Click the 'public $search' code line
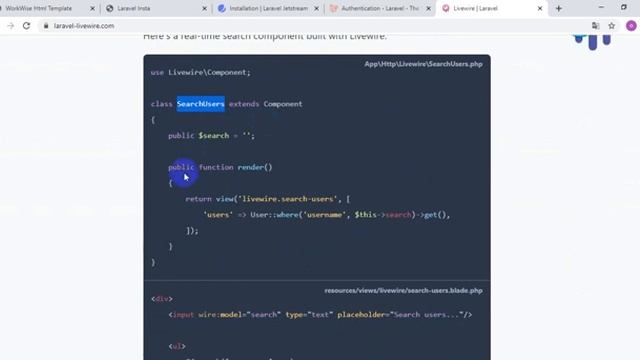640x360 pixels. tap(211, 136)
